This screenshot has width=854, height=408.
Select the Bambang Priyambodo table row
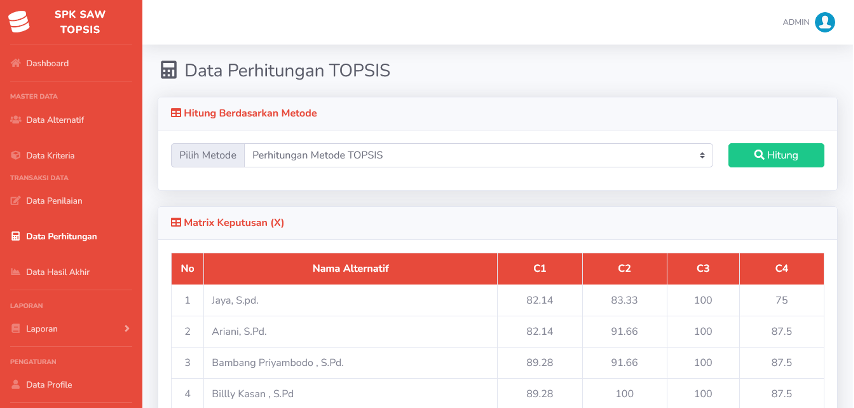coord(497,363)
